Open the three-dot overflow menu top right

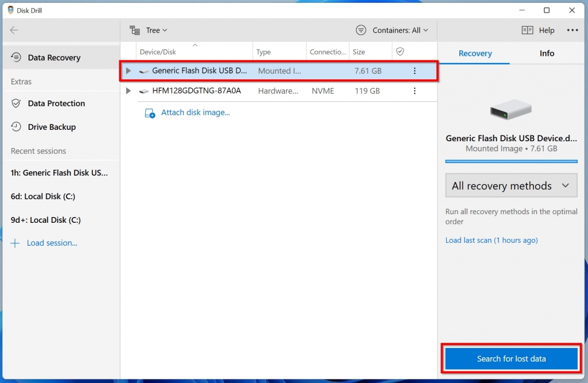pyautogui.click(x=572, y=30)
